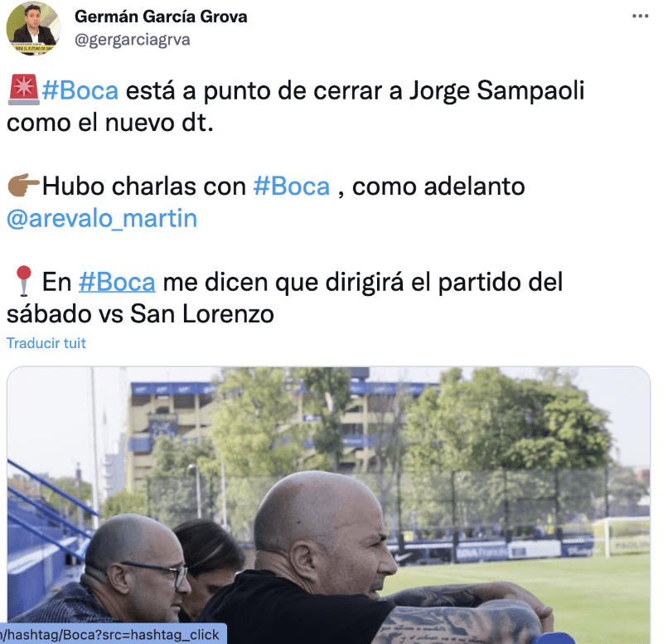The width and height of the screenshot is (663, 644).
Task: Open the Germán García Grova display name
Action: pyautogui.click(x=161, y=17)
